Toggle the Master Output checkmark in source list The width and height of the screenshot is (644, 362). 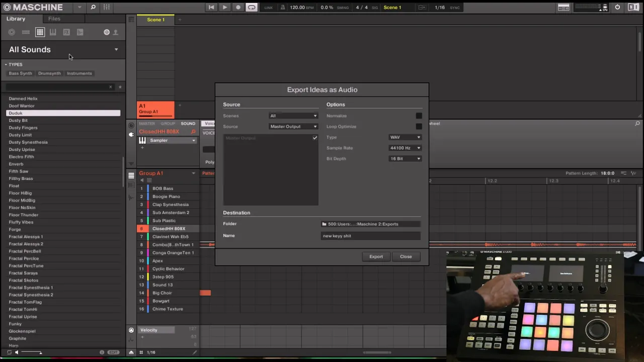[x=315, y=138]
